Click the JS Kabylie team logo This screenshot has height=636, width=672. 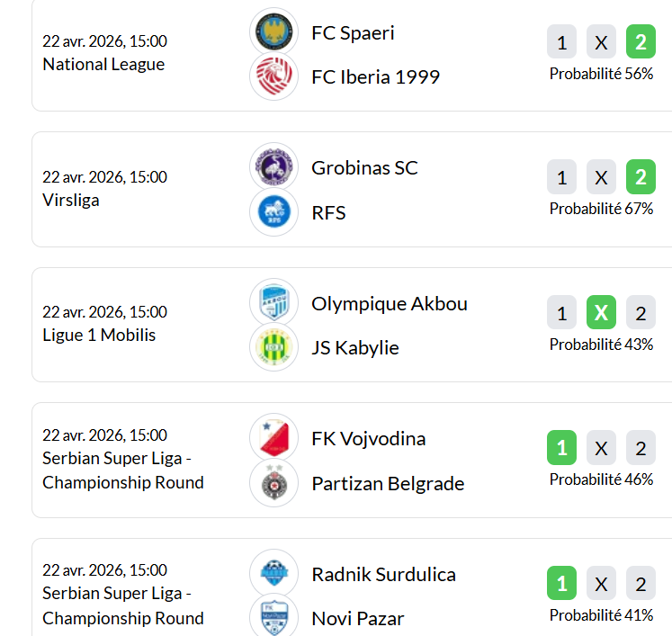273,347
